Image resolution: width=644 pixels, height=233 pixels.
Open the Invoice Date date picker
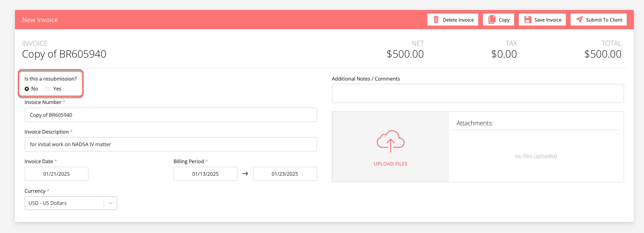click(x=56, y=174)
